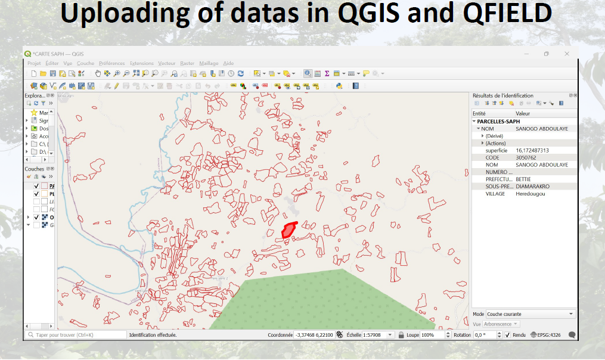
Task: Open the Extensions menu
Action: [142, 63]
